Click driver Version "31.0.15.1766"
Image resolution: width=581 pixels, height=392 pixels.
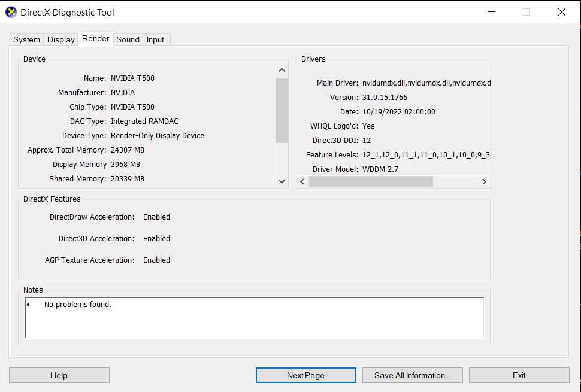tap(385, 98)
